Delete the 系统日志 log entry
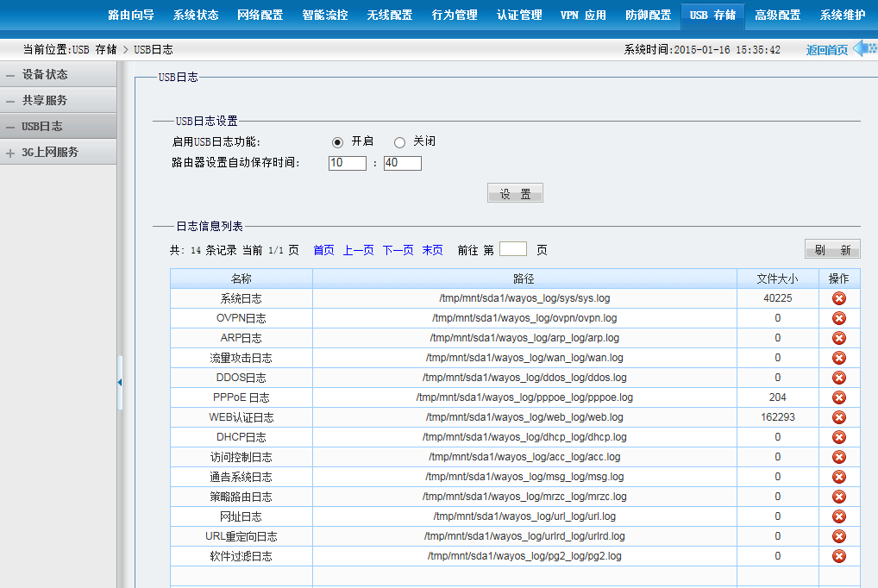This screenshot has width=878, height=588. (x=838, y=298)
